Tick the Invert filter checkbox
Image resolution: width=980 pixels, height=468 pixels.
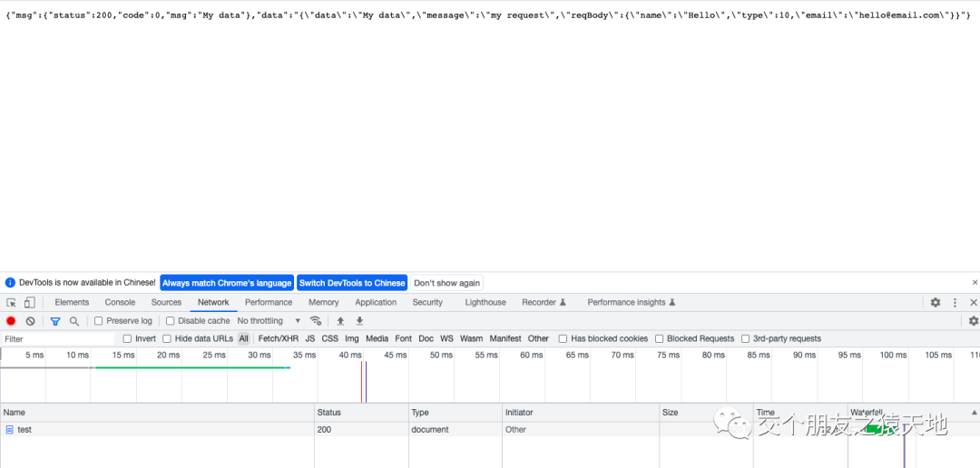[x=128, y=338]
